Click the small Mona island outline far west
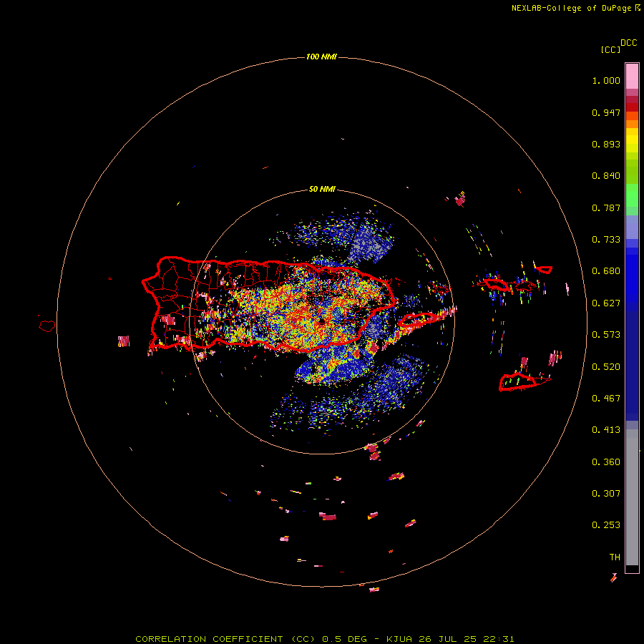 (47, 326)
